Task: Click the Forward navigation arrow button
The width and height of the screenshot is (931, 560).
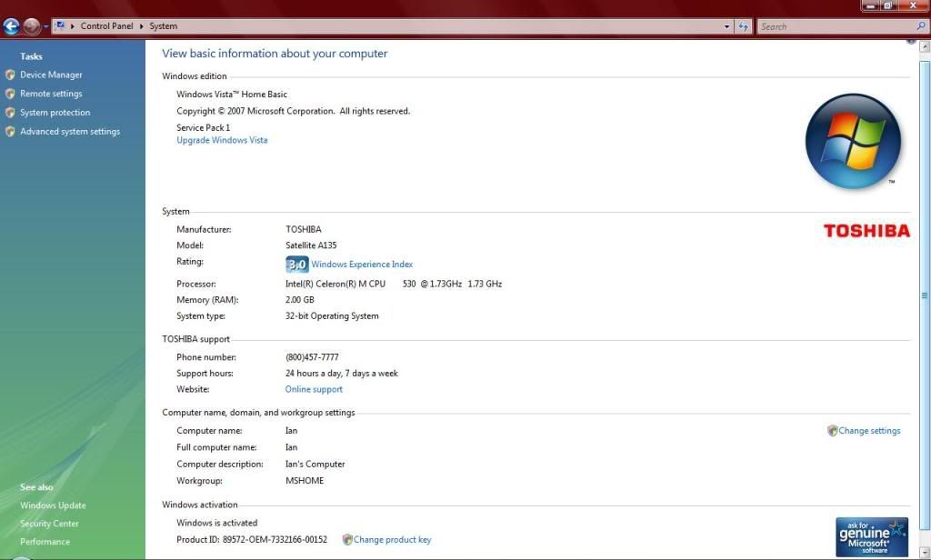Action: coord(32,26)
